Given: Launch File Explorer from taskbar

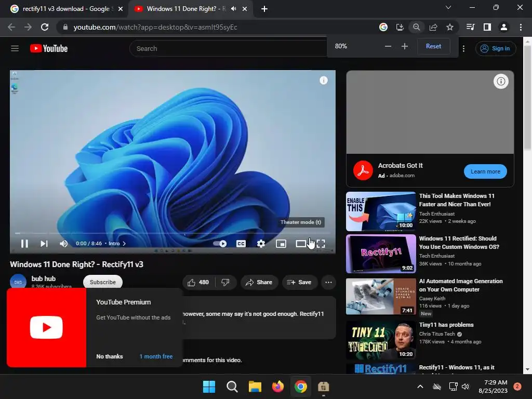Looking at the screenshot, I should [255, 387].
